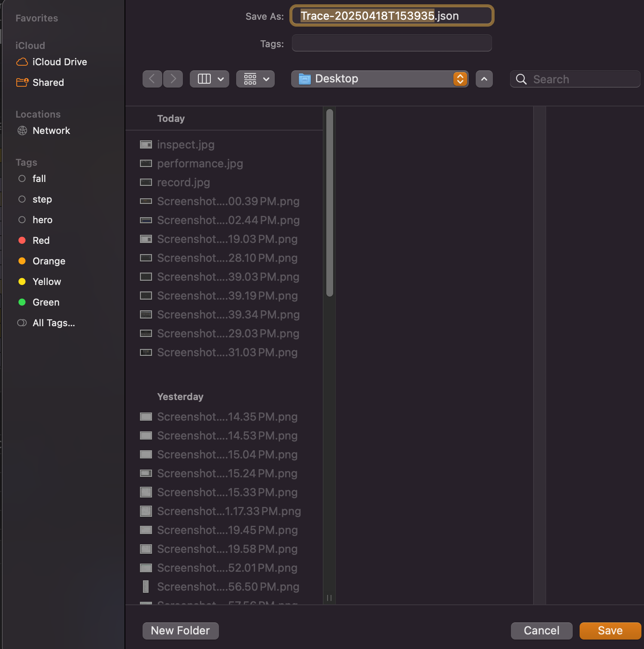Viewport: 644px width, 649px height.
Task: Select Screenshot....00.39 PM.png
Action: pos(228,201)
